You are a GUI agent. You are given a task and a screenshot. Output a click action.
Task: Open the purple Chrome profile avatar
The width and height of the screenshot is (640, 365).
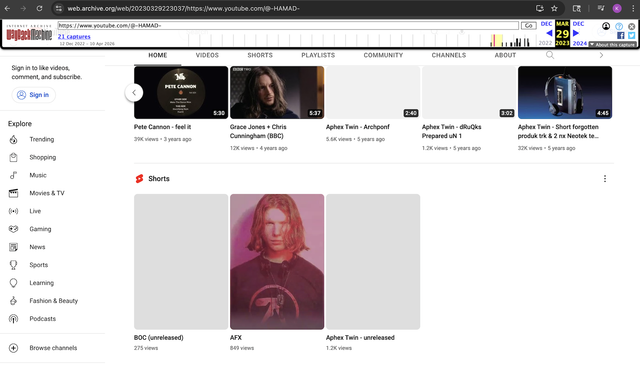click(x=617, y=8)
